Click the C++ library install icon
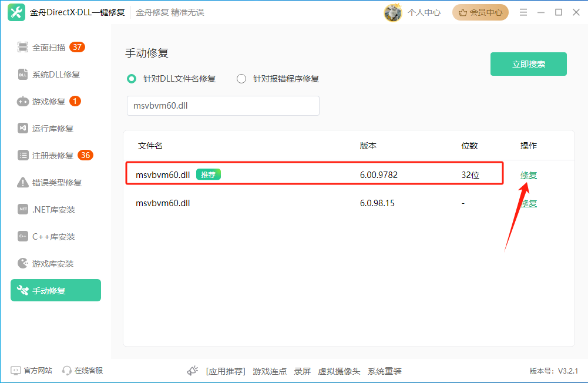 point(23,236)
